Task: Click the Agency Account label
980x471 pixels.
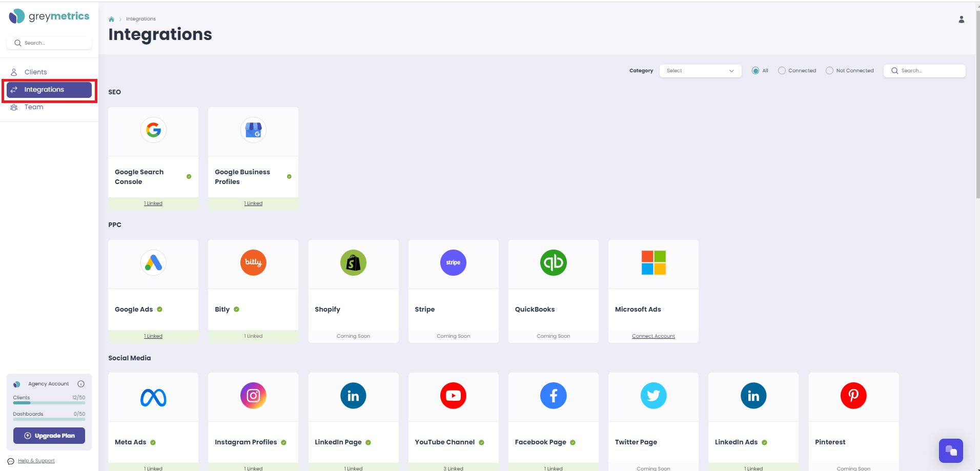Action: (49, 384)
